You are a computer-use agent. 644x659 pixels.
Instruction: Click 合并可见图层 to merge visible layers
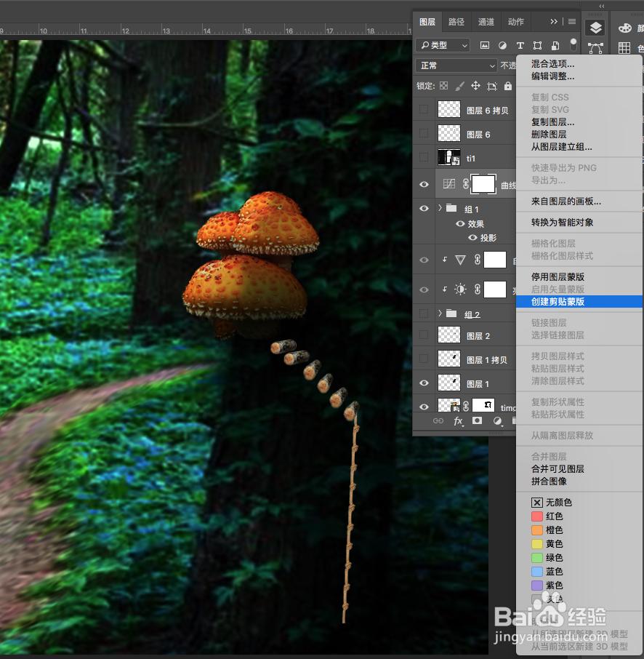point(560,468)
